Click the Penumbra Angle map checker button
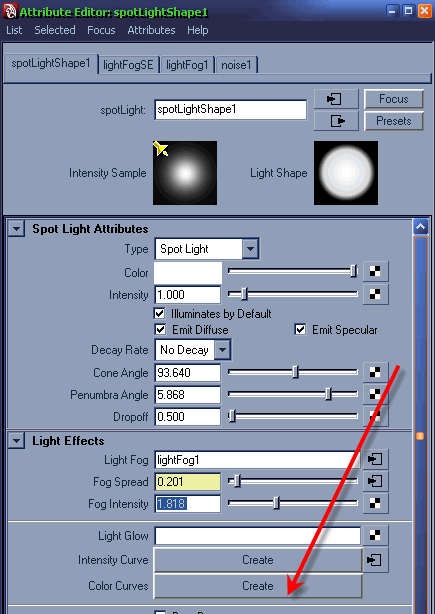The image size is (435, 614). click(x=375, y=394)
